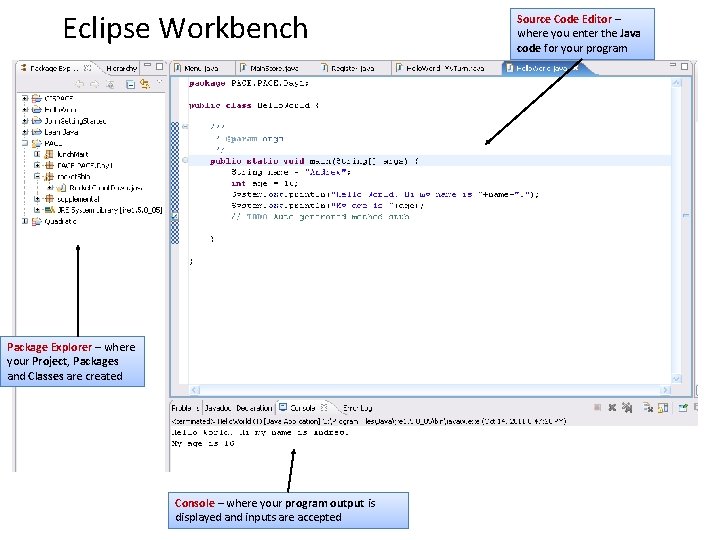Screen dimensions: 720x540
Task: Maximize the source code editor area
Action: [685, 67]
